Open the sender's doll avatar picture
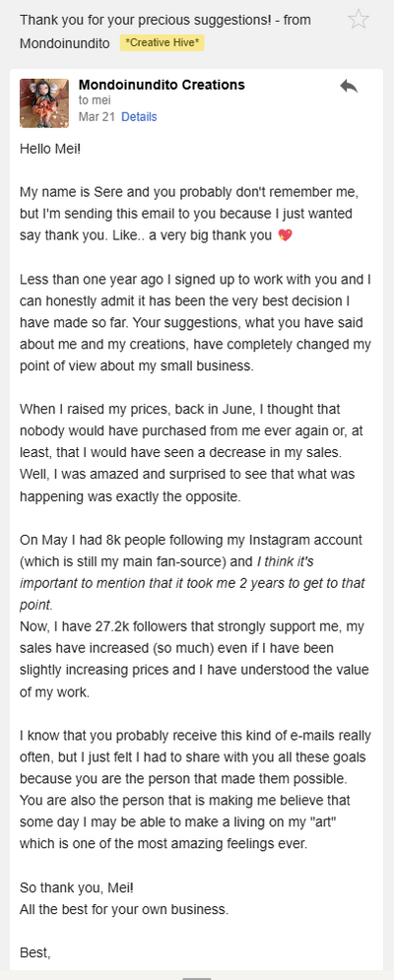The image size is (394, 980). 44,103
